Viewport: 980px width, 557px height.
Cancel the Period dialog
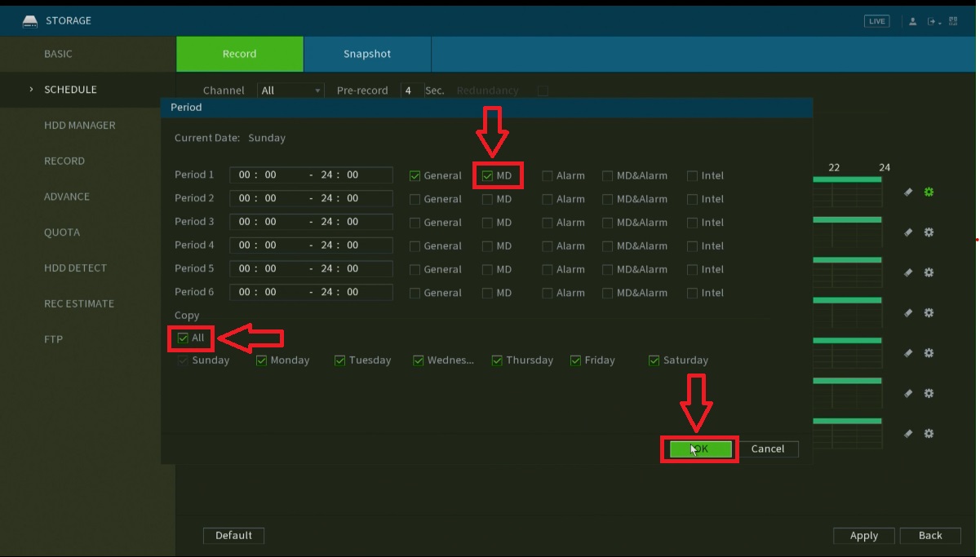[768, 449]
